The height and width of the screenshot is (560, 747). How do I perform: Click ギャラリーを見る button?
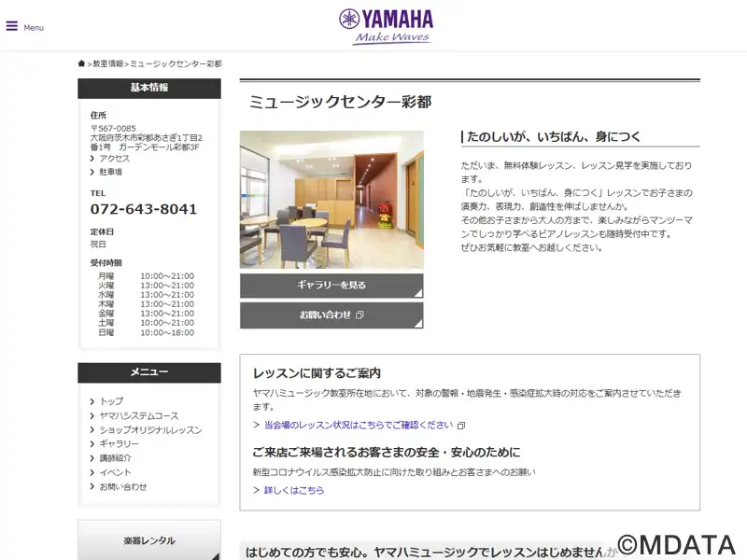[x=331, y=286]
